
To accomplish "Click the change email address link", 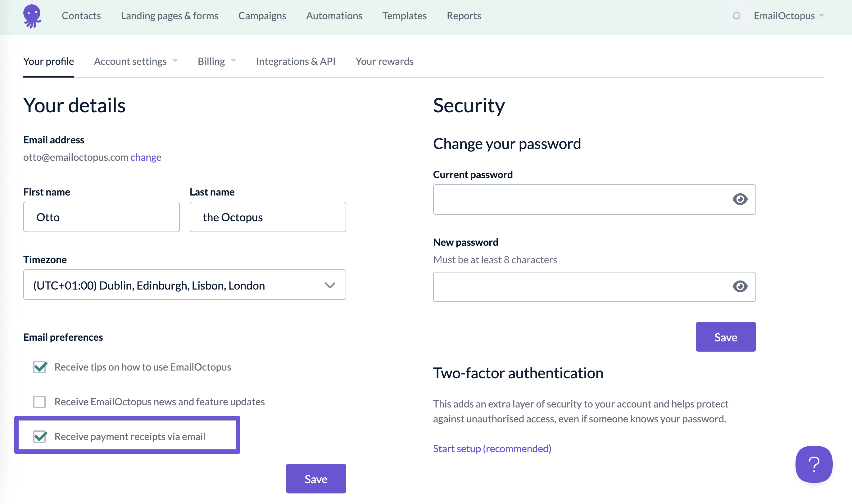I will click(x=146, y=157).
